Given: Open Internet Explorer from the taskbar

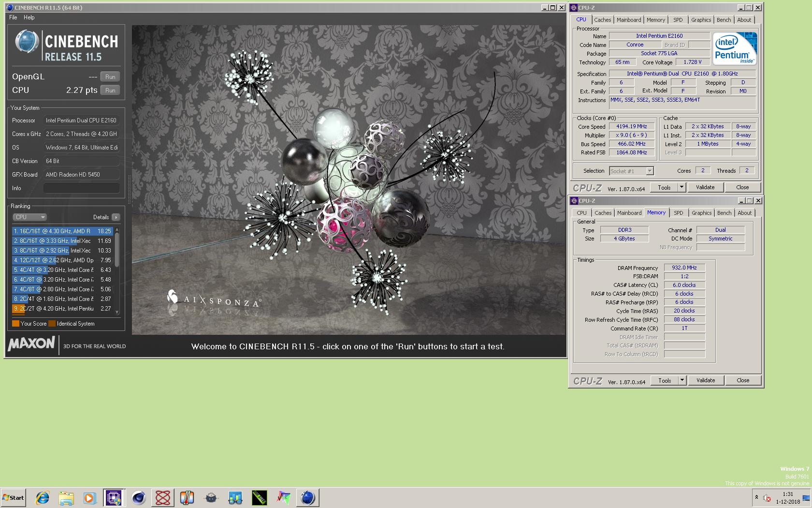Looking at the screenshot, I should (43, 497).
